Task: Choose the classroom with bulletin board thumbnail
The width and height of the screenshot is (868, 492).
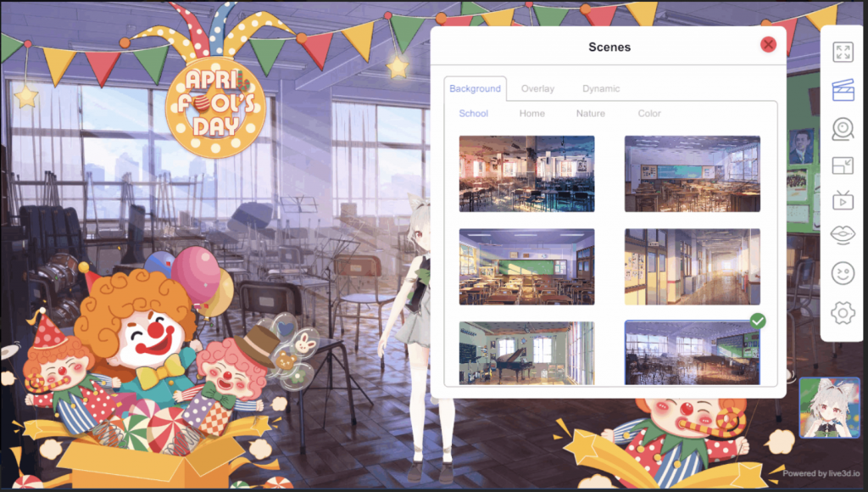Action: click(x=692, y=173)
